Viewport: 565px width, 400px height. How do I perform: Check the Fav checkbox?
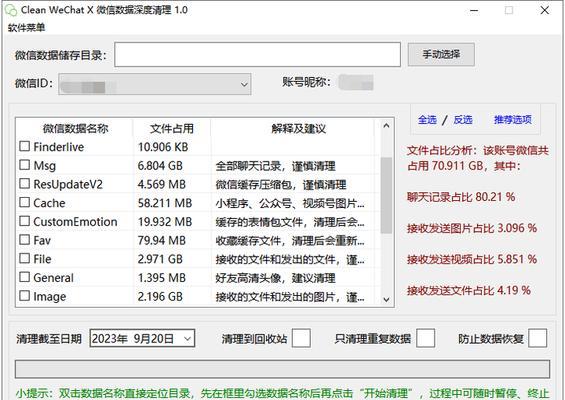[x=25, y=240]
